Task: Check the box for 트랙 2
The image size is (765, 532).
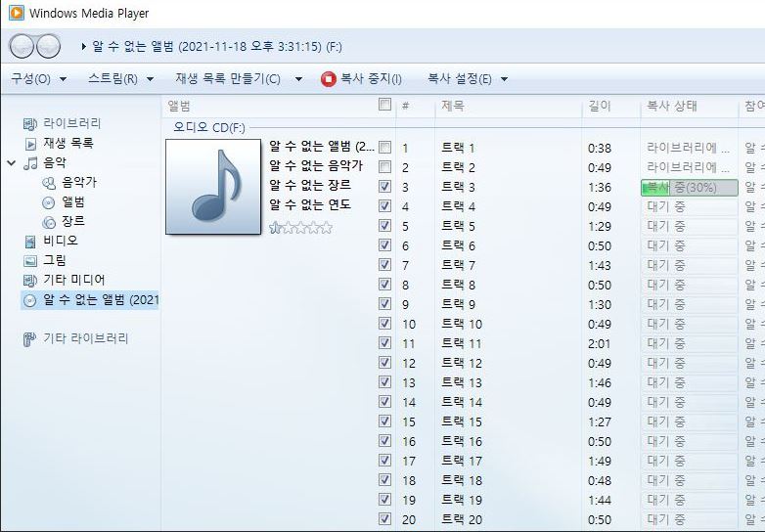Action: [x=384, y=167]
